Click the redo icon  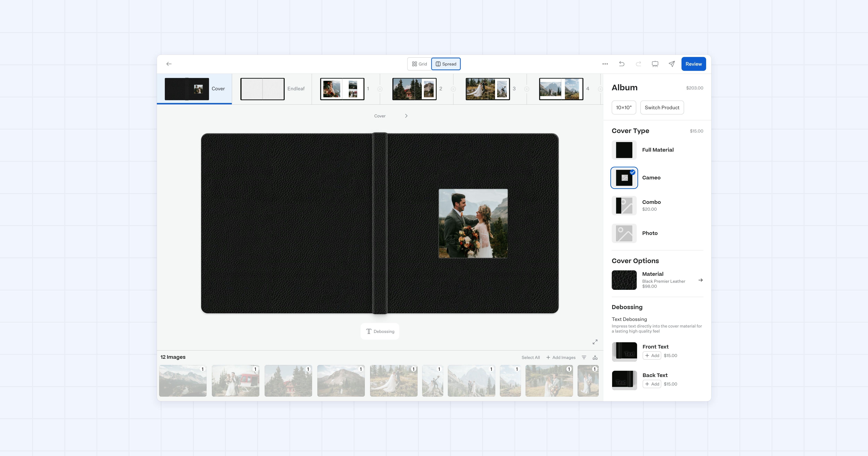click(x=638, y=64)
